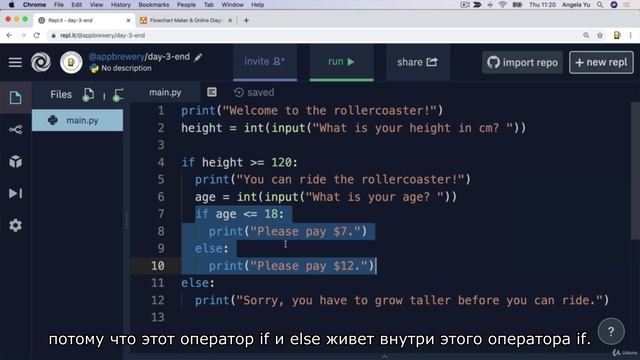Open Chrome zoom magnifier in address bar
The image size is (640, 360).
[x=586, y=36]
